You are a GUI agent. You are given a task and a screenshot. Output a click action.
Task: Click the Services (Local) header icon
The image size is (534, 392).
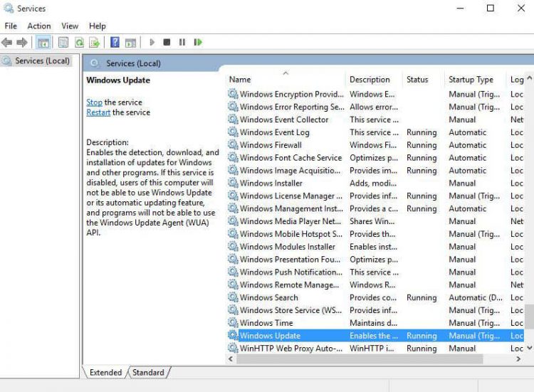(95, 63)
